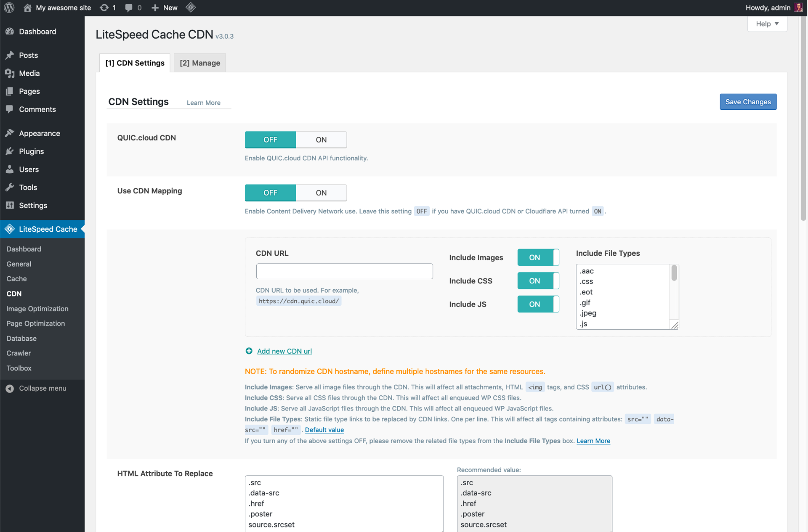Expand the Help dropdown

(x=767, y=24)
